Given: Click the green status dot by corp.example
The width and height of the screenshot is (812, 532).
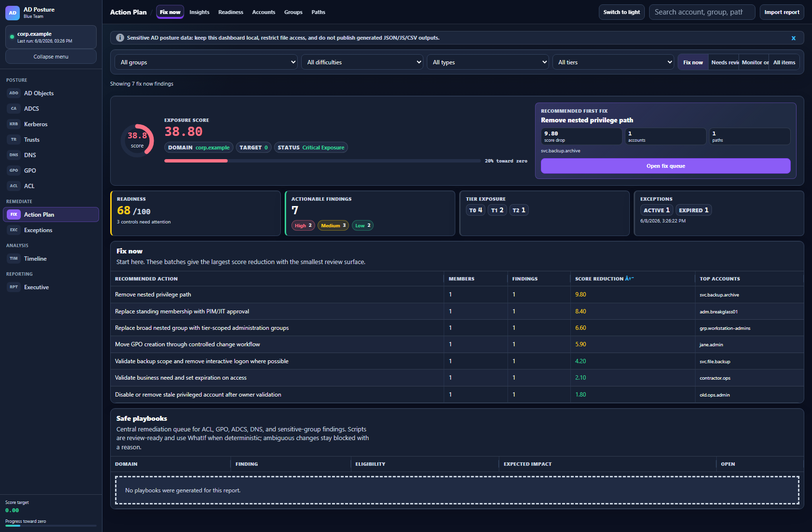Looking at the screenshot, I should click(x=12, y=37).
